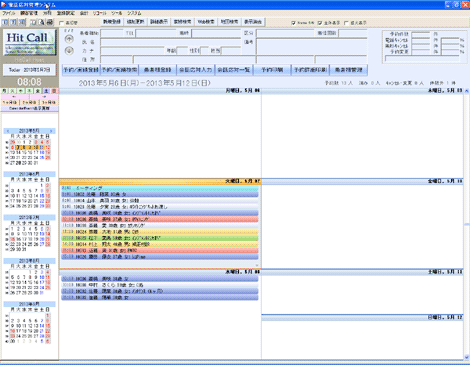Click the round down-arrow record button

pos(69,51)
